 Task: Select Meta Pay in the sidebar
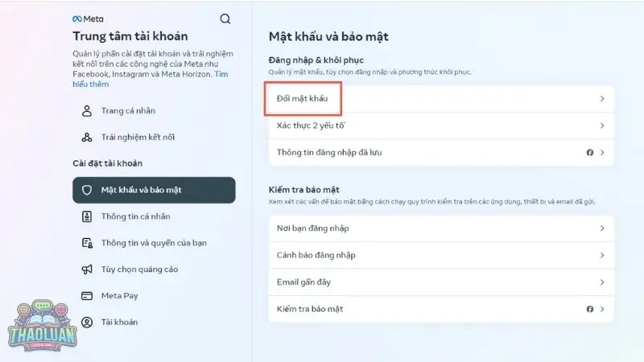pyautogui.click(x=119, y=295)
